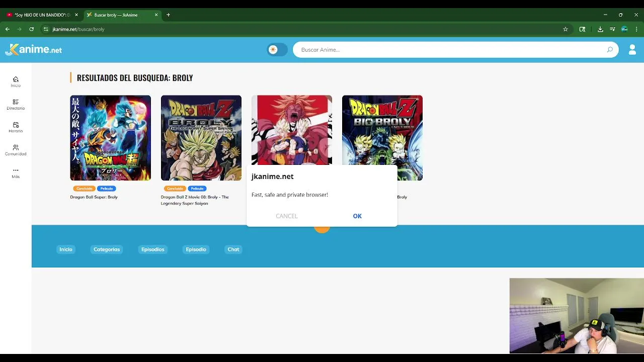Close the Buscar broly tab
The image size is (644, 362).
(156, 15)
